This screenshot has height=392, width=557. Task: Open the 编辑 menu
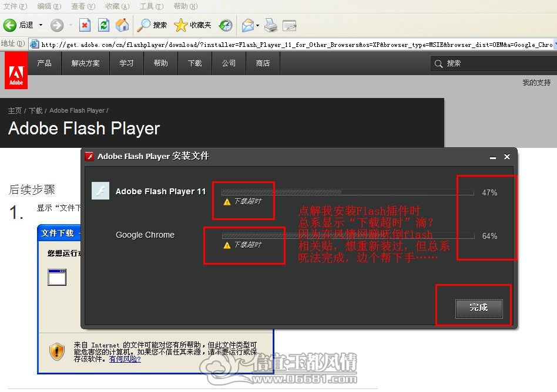pos(49,6)
